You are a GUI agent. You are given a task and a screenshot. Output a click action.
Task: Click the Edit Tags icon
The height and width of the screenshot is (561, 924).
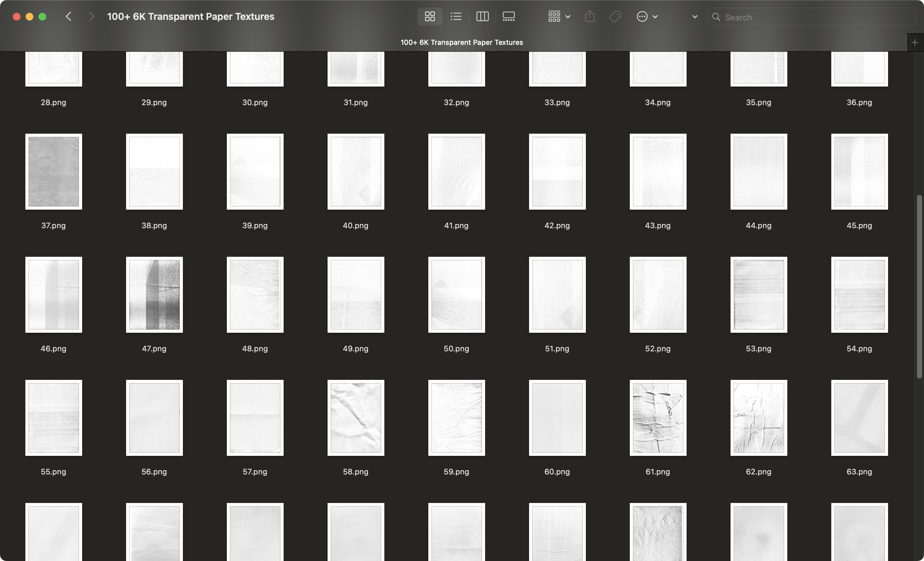point(615,16)
